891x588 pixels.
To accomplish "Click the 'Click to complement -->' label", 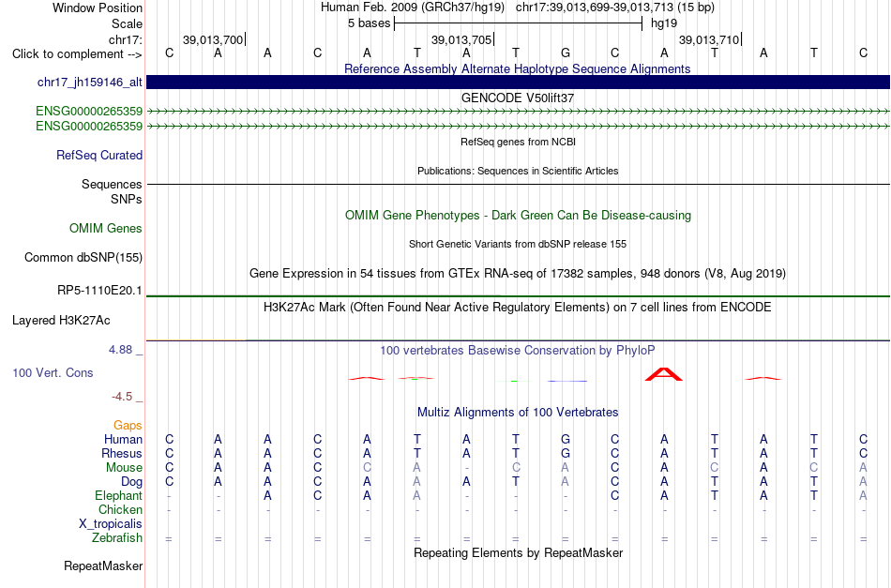I will coord(77,54).
